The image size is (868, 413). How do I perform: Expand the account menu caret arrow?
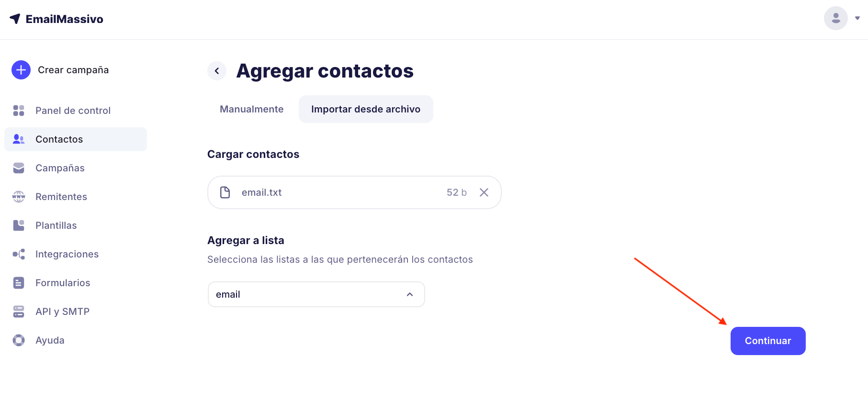point(857,18)
